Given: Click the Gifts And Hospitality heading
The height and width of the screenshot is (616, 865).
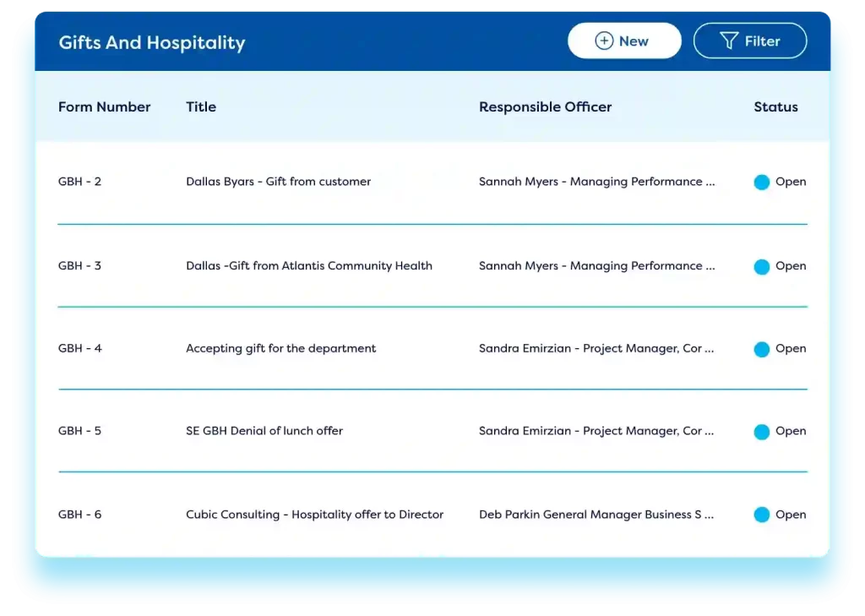Looking at the screenshot, I should coord(152,42).
